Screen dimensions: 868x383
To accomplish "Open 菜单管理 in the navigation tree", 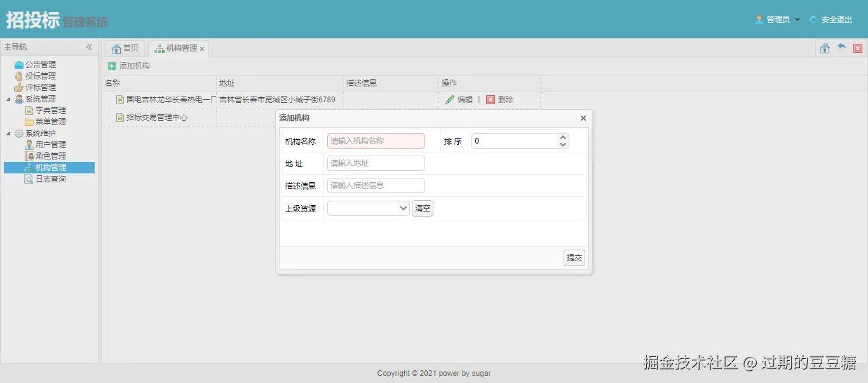I will click(x=51, y=122).
